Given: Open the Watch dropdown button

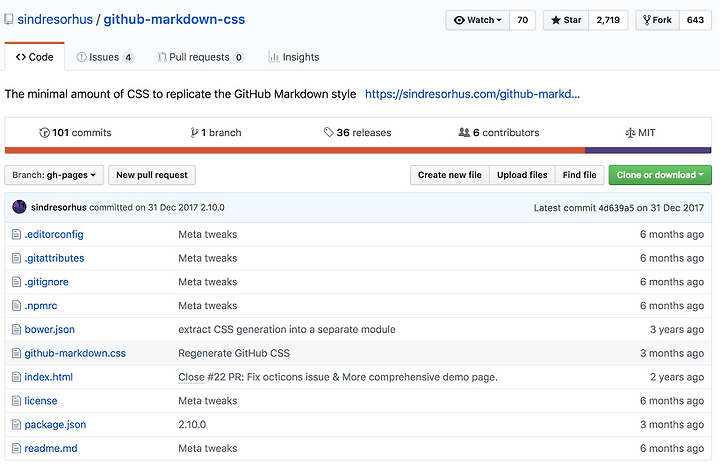Looking at the screenshot, I should (478, 20).
